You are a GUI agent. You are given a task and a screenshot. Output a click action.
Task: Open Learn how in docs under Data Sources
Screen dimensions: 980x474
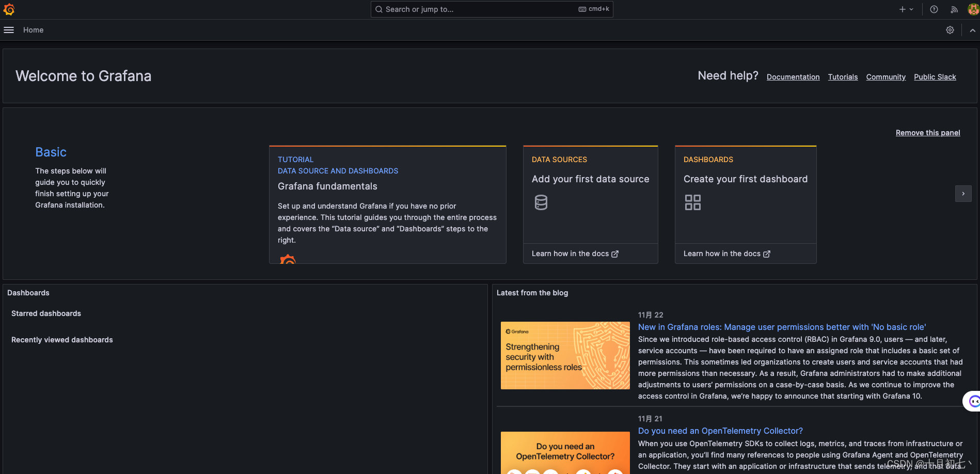pos(575,254)
